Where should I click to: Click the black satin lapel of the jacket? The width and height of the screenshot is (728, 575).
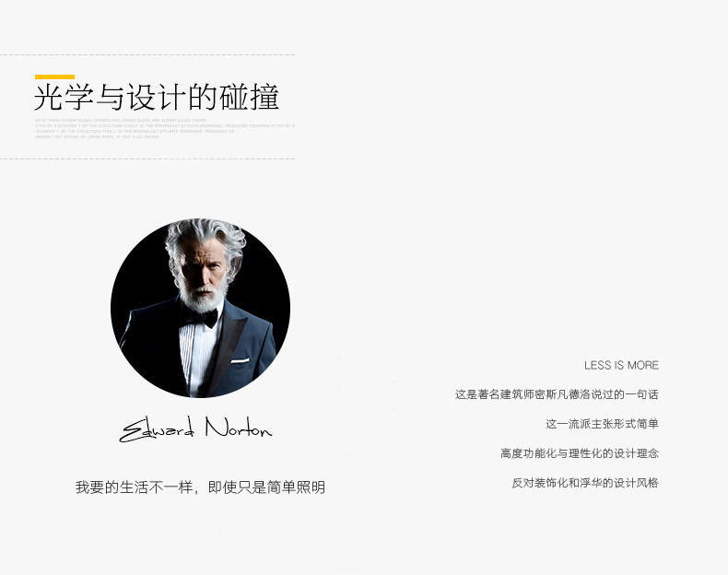[228, 344]
